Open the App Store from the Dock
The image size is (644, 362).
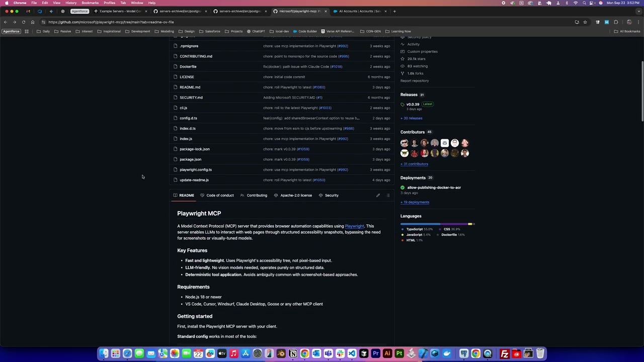tap(246, 353)
